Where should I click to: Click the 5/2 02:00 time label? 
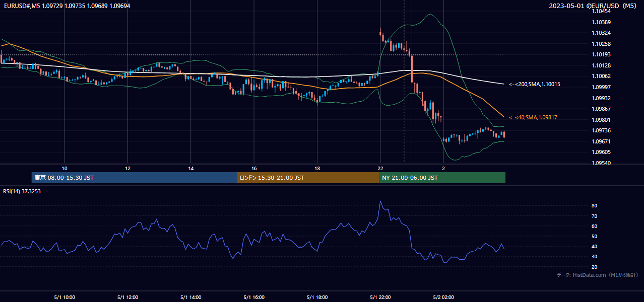[x=444, y=297]
